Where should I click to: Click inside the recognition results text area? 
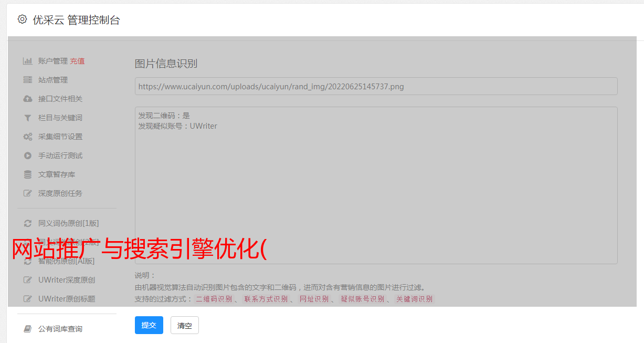(x=376, y=189)
